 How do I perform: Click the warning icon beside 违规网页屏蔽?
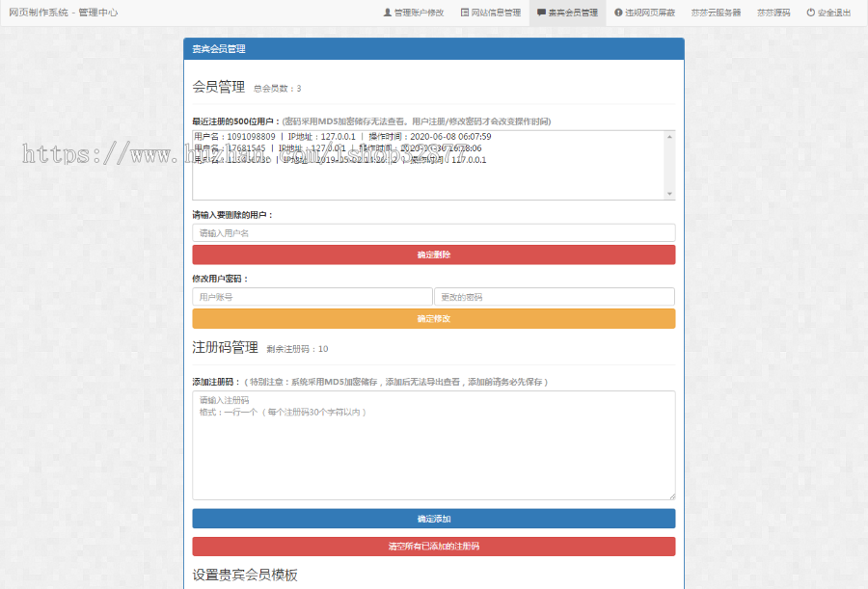click(x=618, y=13)
